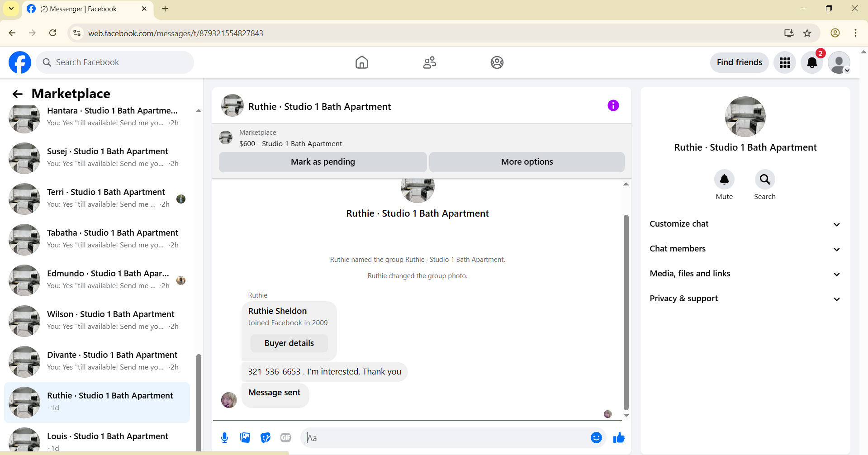
Task: Click chat header apartment thumbnail
Action: coord(232,106)
